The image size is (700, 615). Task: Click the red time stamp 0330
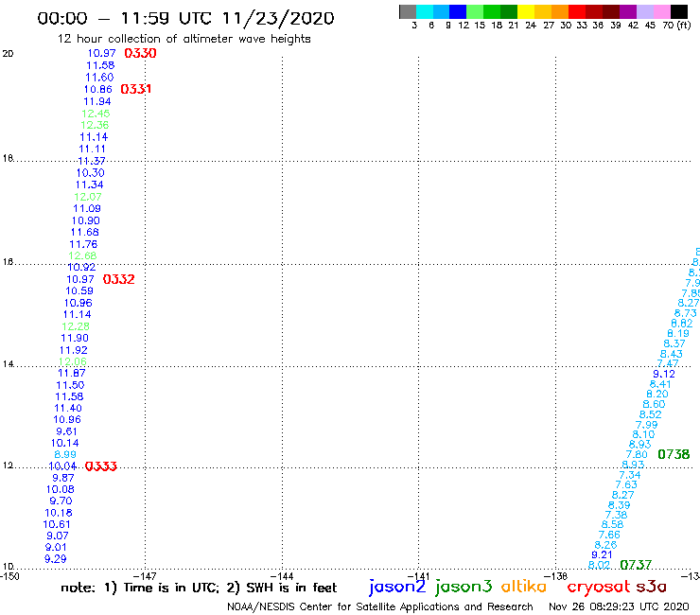click(140, 53)
